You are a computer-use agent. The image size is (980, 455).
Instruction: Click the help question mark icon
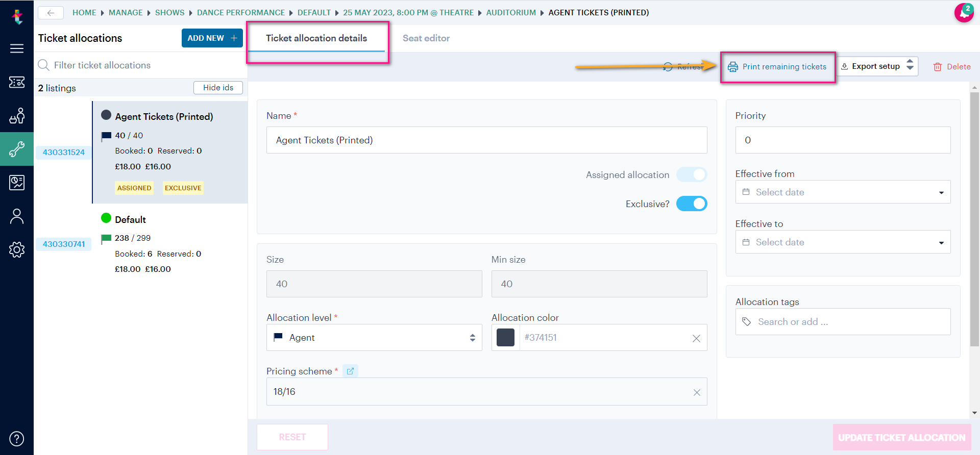point(17,439)
